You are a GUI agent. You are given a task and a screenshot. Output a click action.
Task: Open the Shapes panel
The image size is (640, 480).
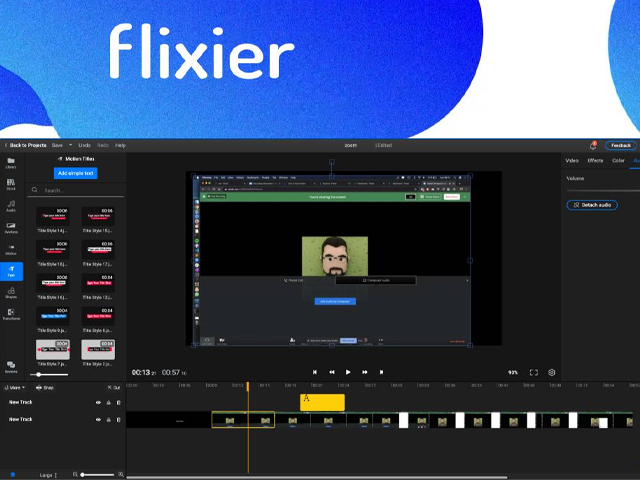click(11, 293)
